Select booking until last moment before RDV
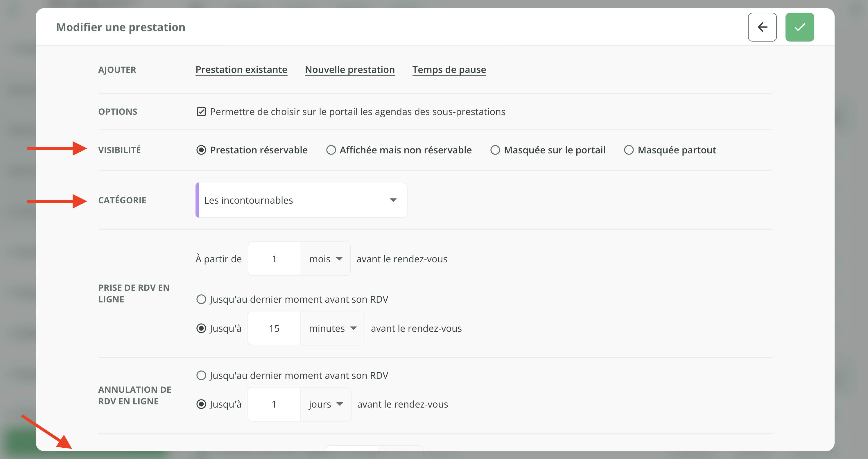Screen dimensions: 868x459 pos(201,299)
